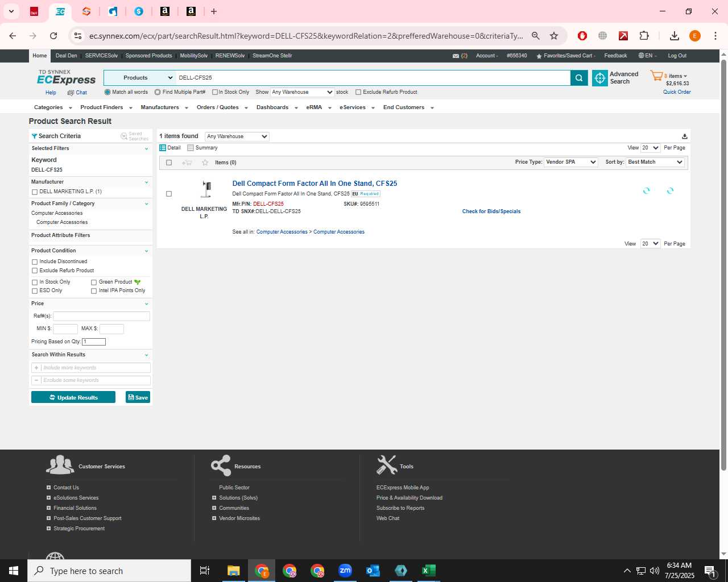
Task: Open the Orders / Quotes menu
Action: click(x=222, y=107)
